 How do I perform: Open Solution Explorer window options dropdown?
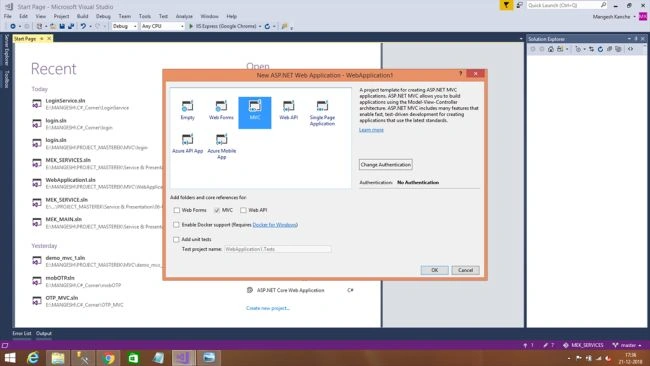point(629,39)
